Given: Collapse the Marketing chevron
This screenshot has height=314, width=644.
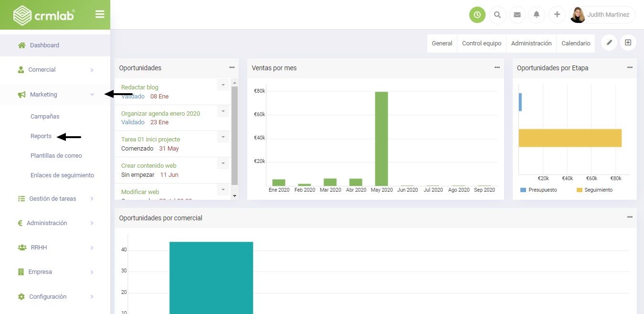Looking at the screenshot, I should point(92,95).
